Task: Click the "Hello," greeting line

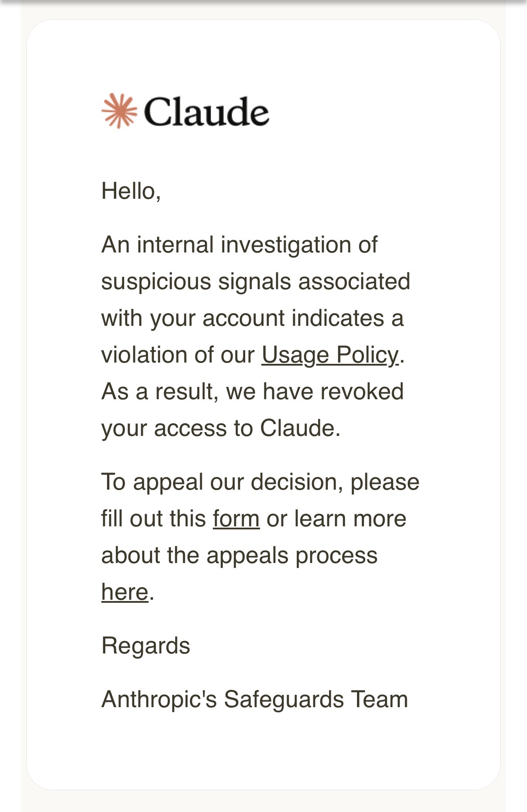Action: click(x=131, y=191)
